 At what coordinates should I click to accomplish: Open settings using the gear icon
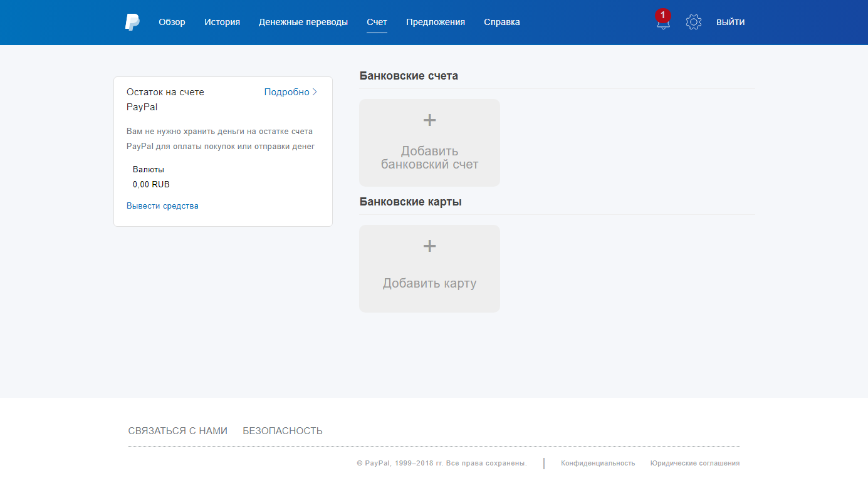pos(694,21)
